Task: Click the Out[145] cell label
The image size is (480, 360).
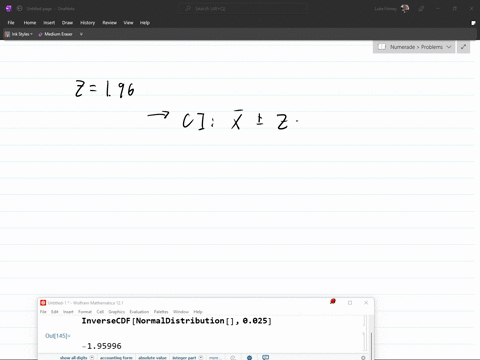Action: pos(58,336)
